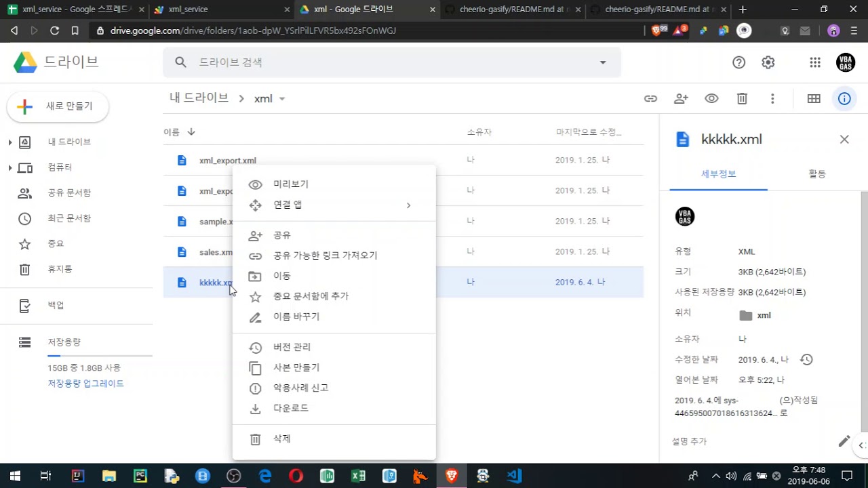The height and width of the screenshot is (488, 868).
Task: Choose 다운로드 in the context menu
Action: click(334, 408)
